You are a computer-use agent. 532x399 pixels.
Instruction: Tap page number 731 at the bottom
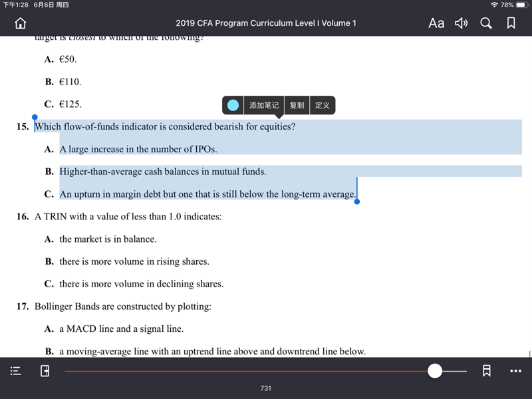coord(265,388)
